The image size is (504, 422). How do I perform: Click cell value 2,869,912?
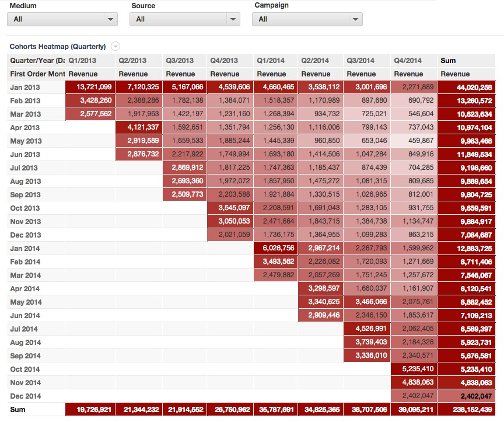(x=185, y=168)
